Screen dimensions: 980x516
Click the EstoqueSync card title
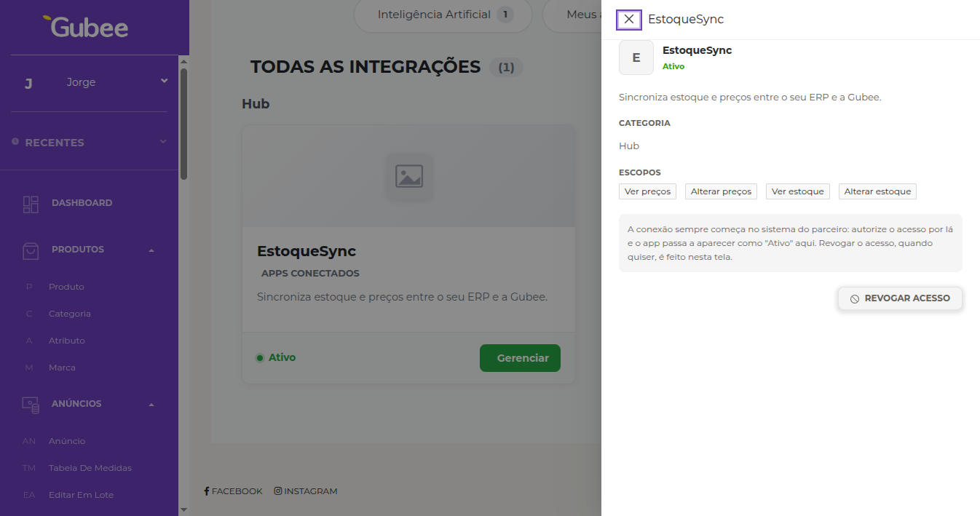[x=307, y=252]
